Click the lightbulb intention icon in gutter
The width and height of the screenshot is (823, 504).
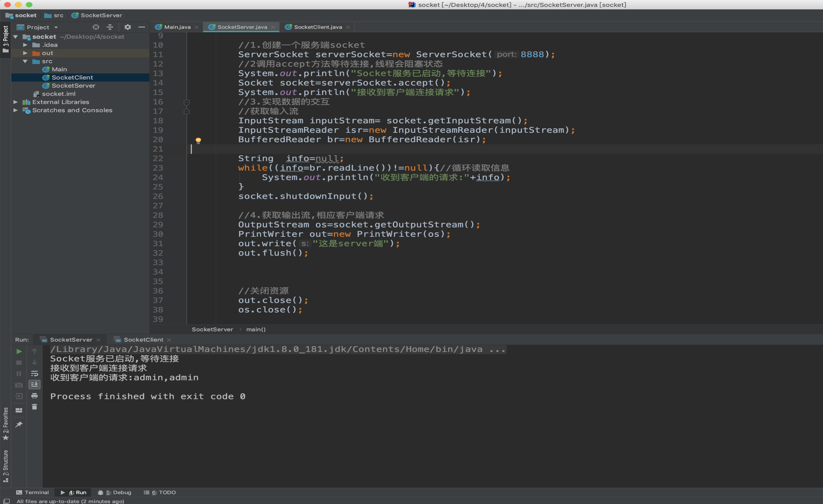tap(198, 140)
